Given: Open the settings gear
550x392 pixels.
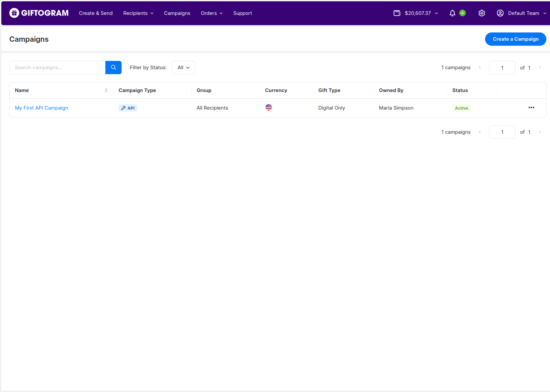Looking at the screenshot, I should (482, 13).
